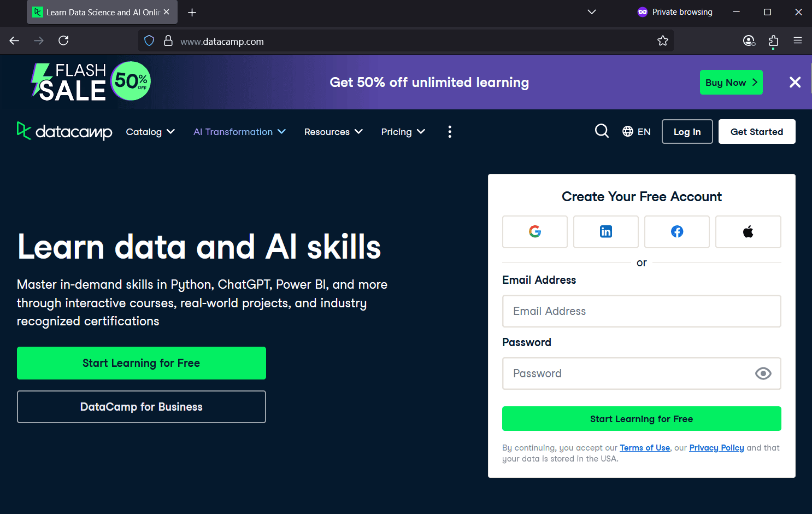Sign up via the Facebook icon
The width and height of the screenshot is (812, 514).
(x=676, y=231)
